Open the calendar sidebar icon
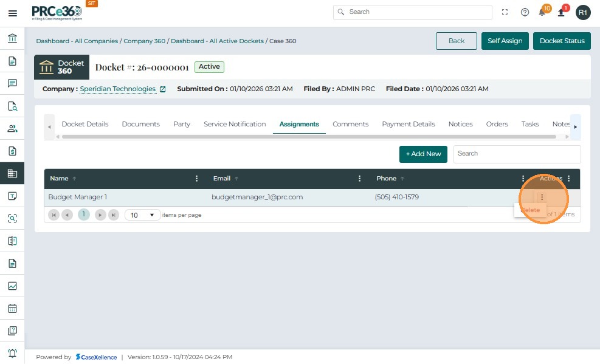The height and width of the screenshot is (364, 600). click(12, 308)
